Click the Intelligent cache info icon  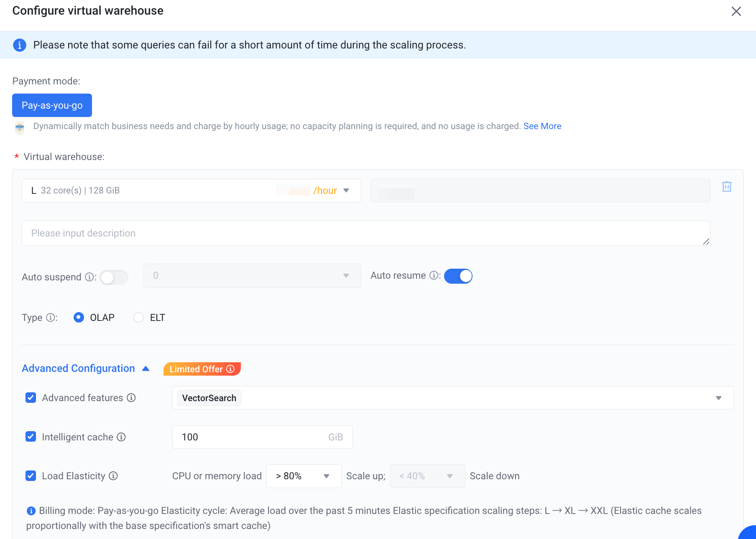click(x=121, y=437)
